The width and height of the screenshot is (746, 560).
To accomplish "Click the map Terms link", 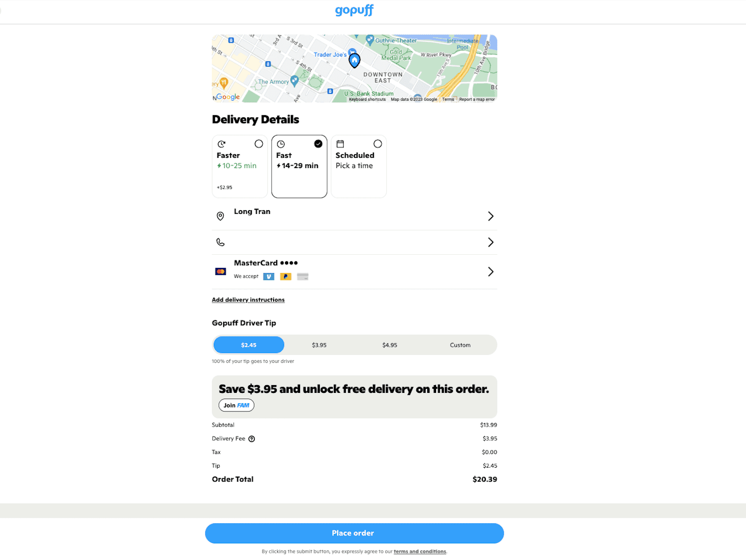I will click(x=448, y=99).
